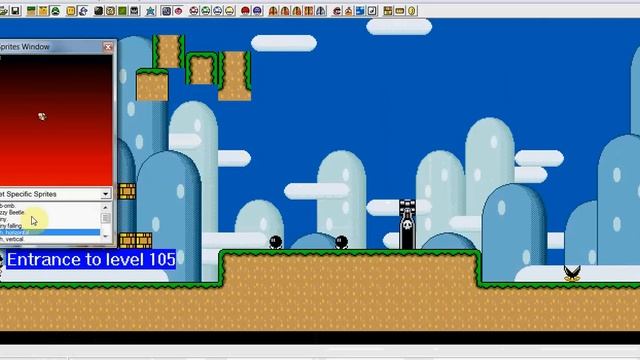
Task: Click the third orange door icon
Action: tap(297, 11)
